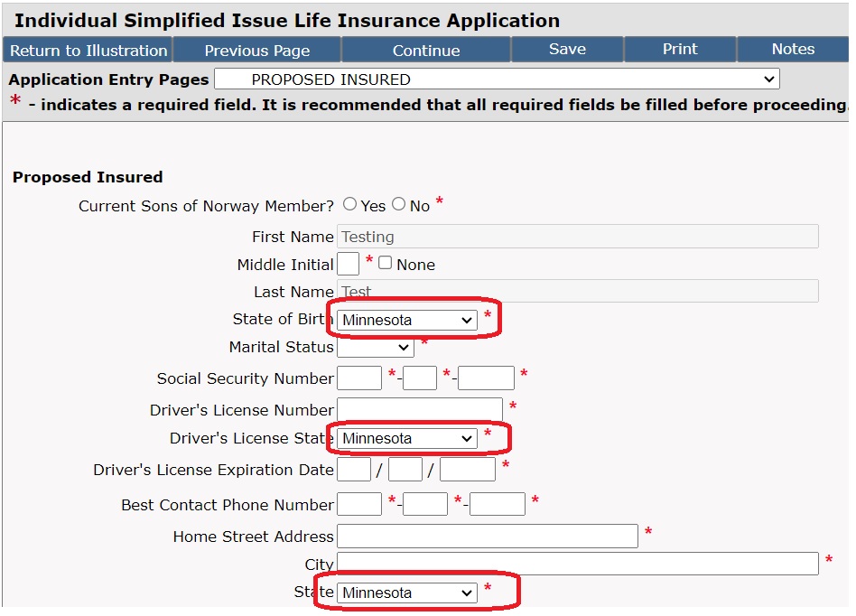
Task: Click the Print button
Action: click(680, 50)
